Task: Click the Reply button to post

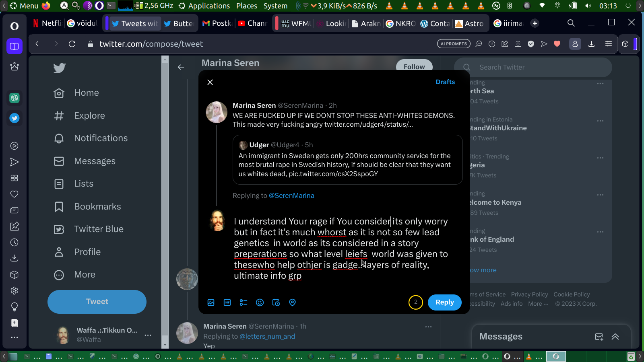Action: pyautogui.click(x=445, y=302)
